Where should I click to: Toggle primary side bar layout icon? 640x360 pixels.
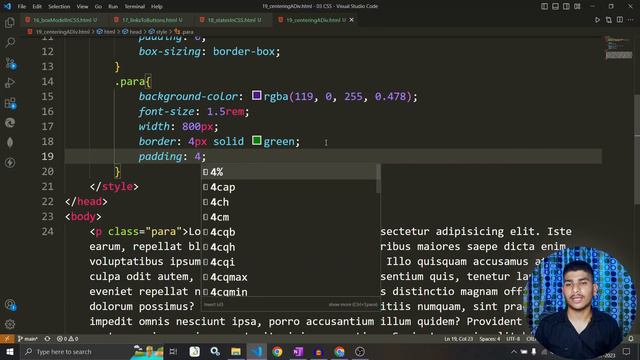click(544, 6)
